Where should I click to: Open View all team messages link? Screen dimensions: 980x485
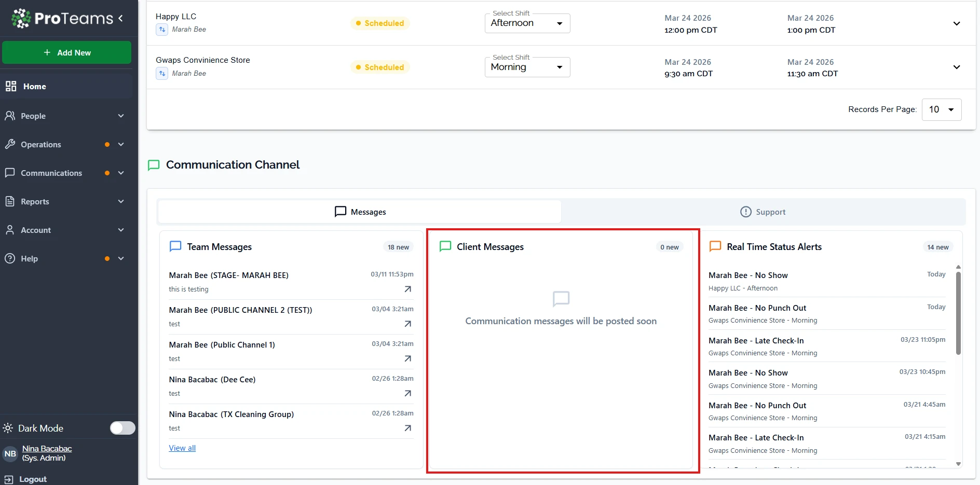pyautogui.click(x=182, y=448)
